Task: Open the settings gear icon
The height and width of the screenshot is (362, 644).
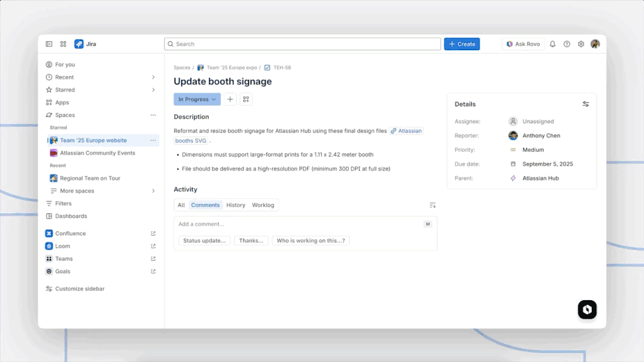Action: (x=581, y=44)
